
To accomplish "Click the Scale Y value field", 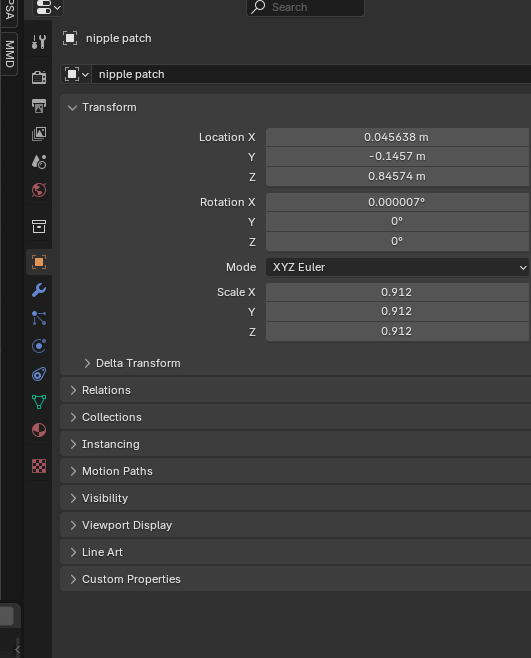I will (397, 311).
